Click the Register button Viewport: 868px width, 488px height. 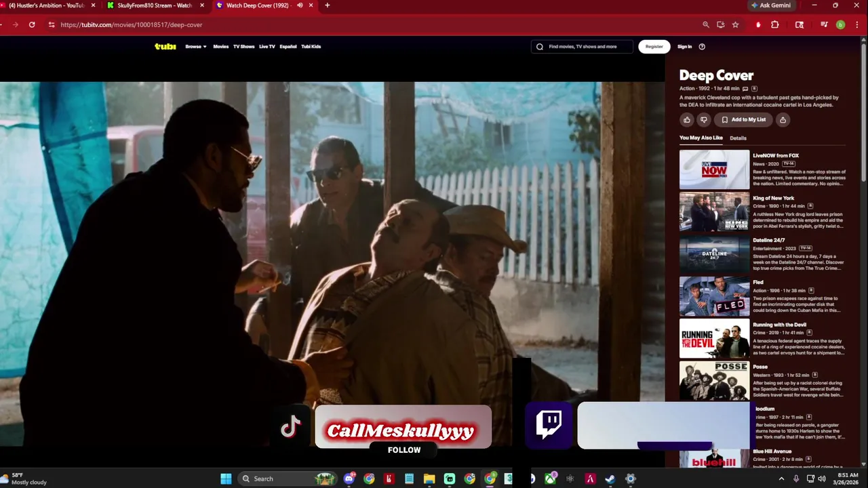pyautogui.click(x=654, y=47)
